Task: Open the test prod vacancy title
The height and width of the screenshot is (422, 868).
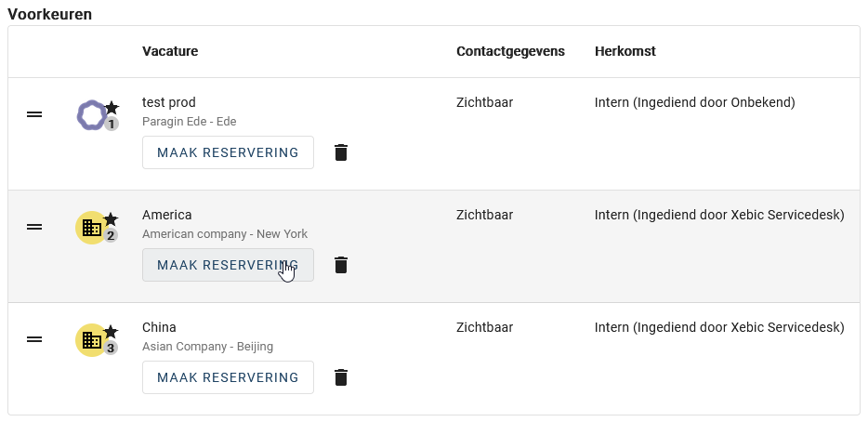Action: point(169,102)
